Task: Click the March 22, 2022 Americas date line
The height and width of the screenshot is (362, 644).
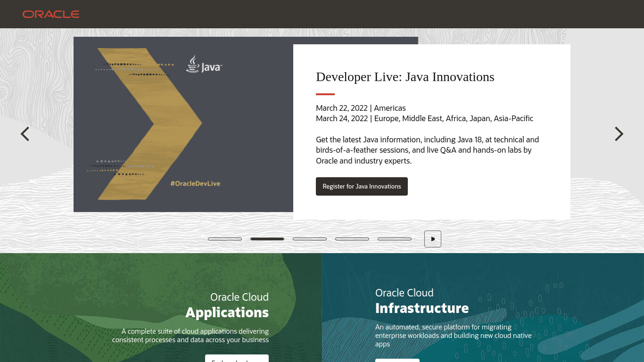Action: pyautogui.click(x=361, y=108)
